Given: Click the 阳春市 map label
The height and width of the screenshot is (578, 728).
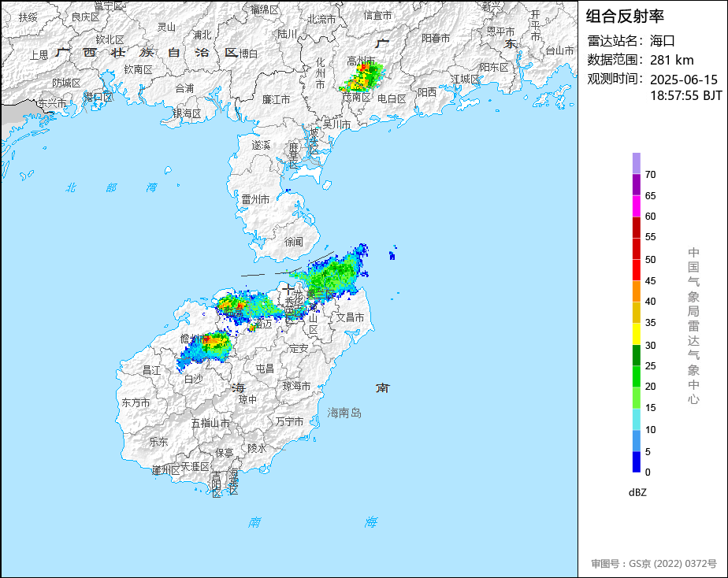Looking at the screenshot, I should tap(436, 38).
